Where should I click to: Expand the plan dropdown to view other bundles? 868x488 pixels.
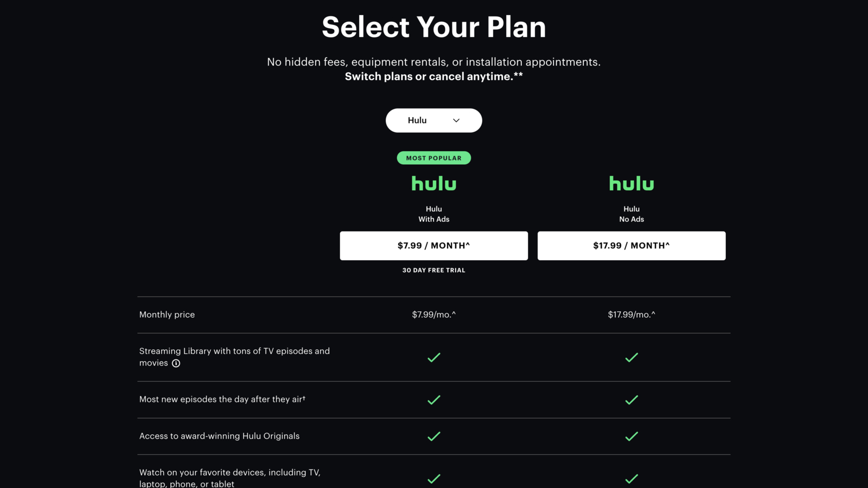coord(433,120)
